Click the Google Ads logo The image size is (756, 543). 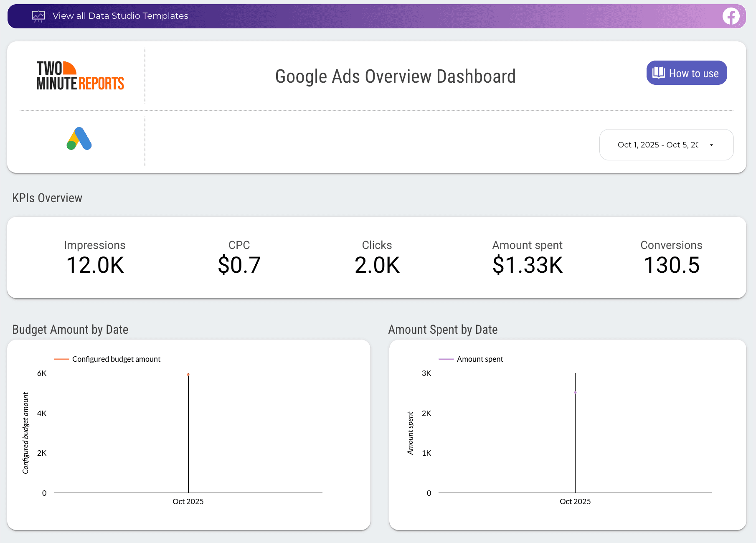79,138
